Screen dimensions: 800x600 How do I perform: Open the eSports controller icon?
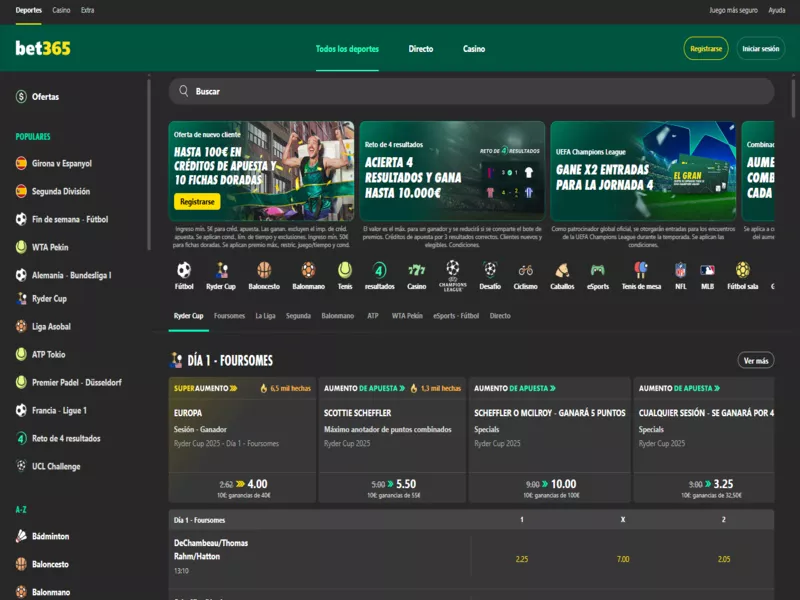(x=597, y=270)
